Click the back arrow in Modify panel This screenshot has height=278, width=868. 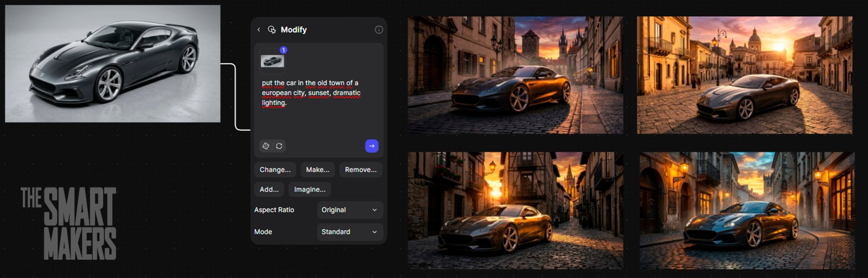[259, 30]
